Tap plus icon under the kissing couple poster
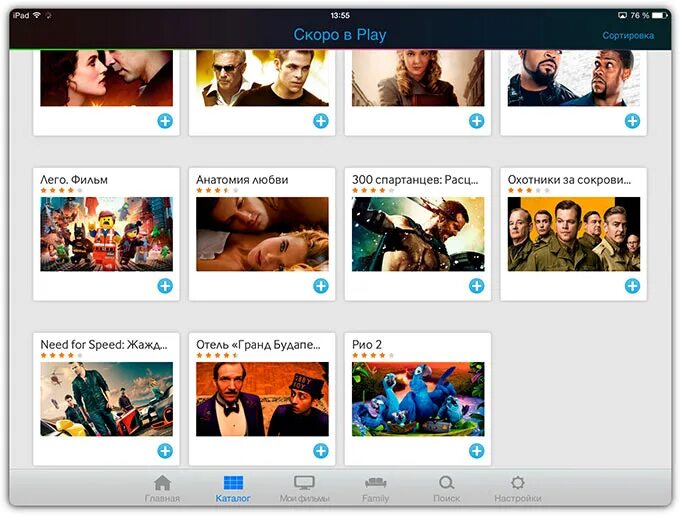 (165, 121)
